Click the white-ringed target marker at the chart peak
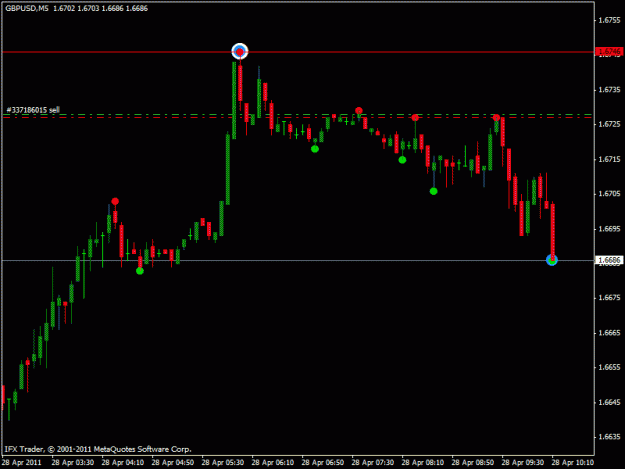The height and width of the screenshot is (469, 625). coord(240,51)
